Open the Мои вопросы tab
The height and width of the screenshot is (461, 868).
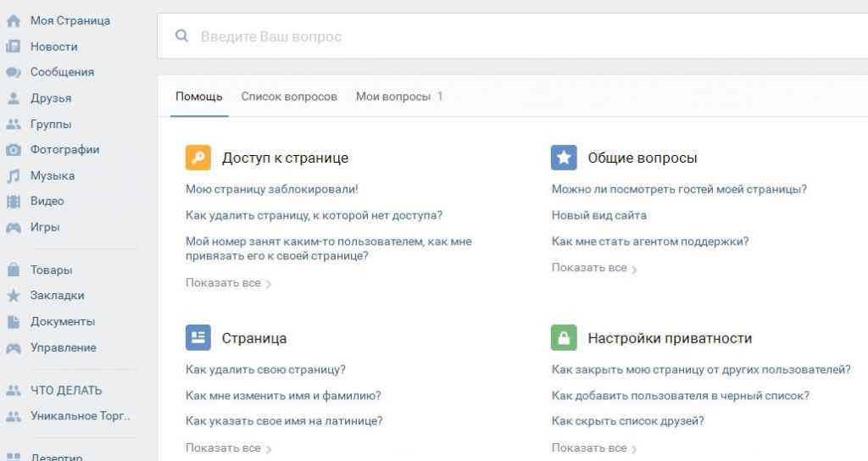(x=393, y=97)
